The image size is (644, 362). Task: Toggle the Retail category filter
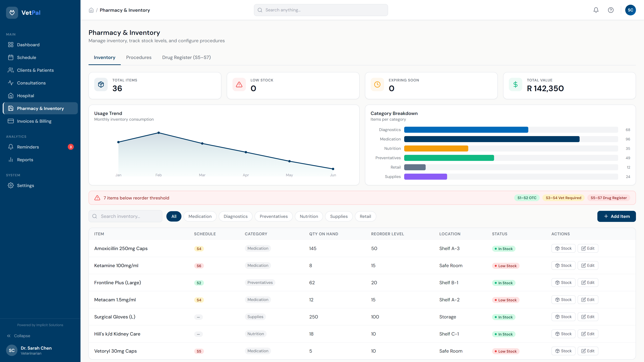click(x=365, y=216)
